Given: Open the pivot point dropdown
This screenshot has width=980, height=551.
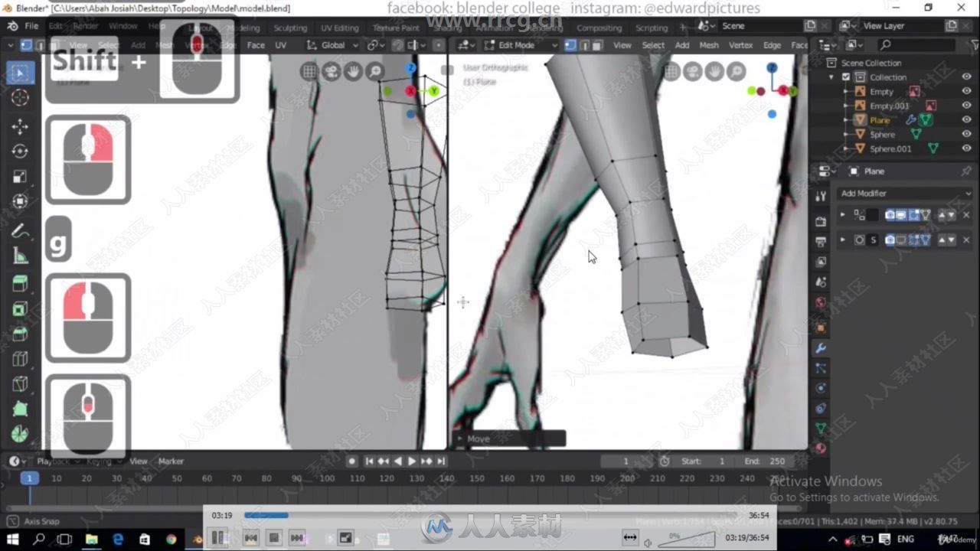Looking at the screenshot, I should 375,45.
